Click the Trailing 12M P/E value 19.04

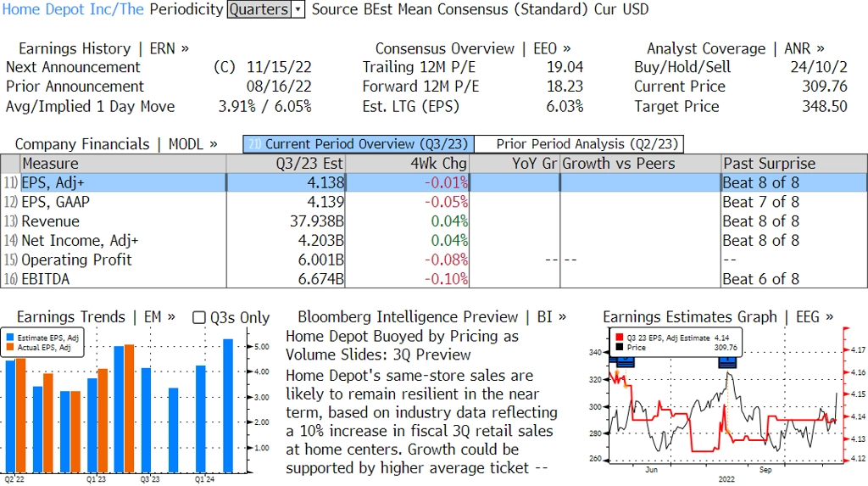pyautogui.click(x=565, y=67)
